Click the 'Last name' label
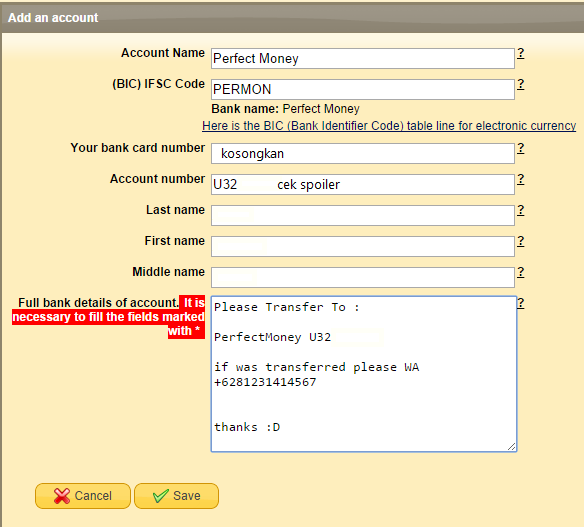Image resolution: width=584 pixels, height=527 pixels. [175, 210]
